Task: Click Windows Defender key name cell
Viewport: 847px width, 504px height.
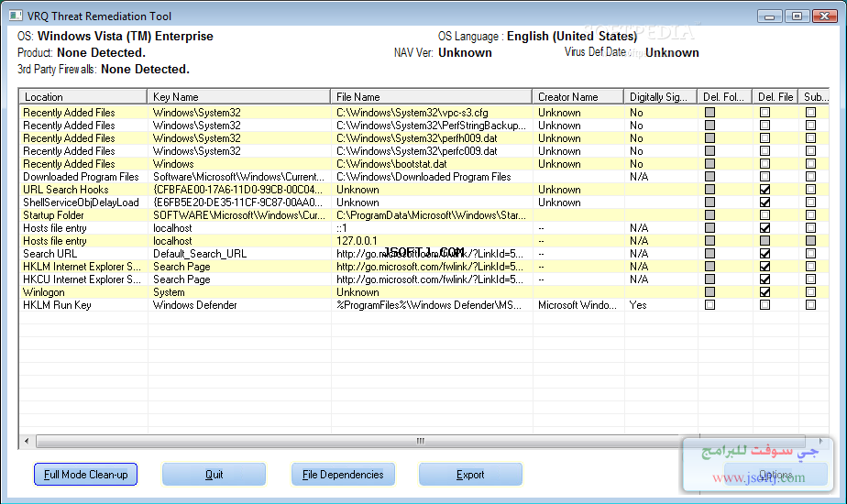Action: pyautogui.click(x=195, y=305)
